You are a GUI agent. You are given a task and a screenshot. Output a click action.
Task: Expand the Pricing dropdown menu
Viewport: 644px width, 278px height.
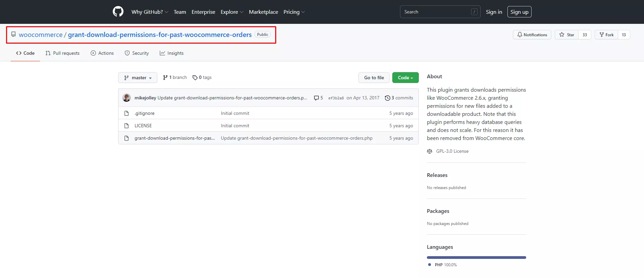click(x=294, y=12)
